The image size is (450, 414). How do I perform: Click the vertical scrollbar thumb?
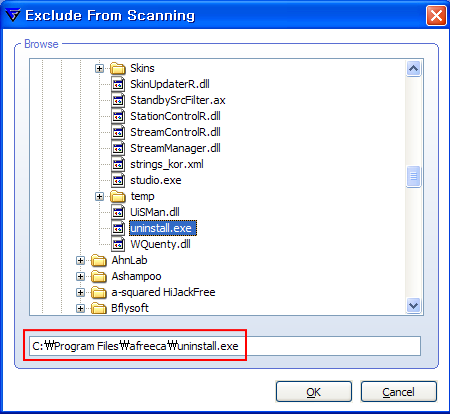point(413,176)
